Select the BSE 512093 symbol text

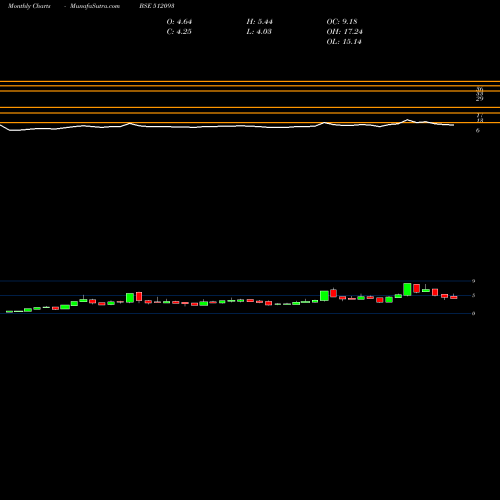pyautogui.click(x=157, y=6)
